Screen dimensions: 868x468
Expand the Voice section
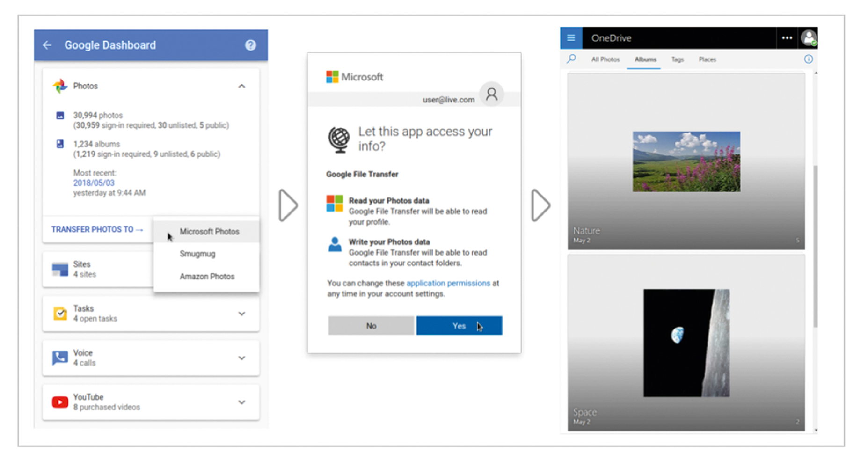(x=241, y=358)
